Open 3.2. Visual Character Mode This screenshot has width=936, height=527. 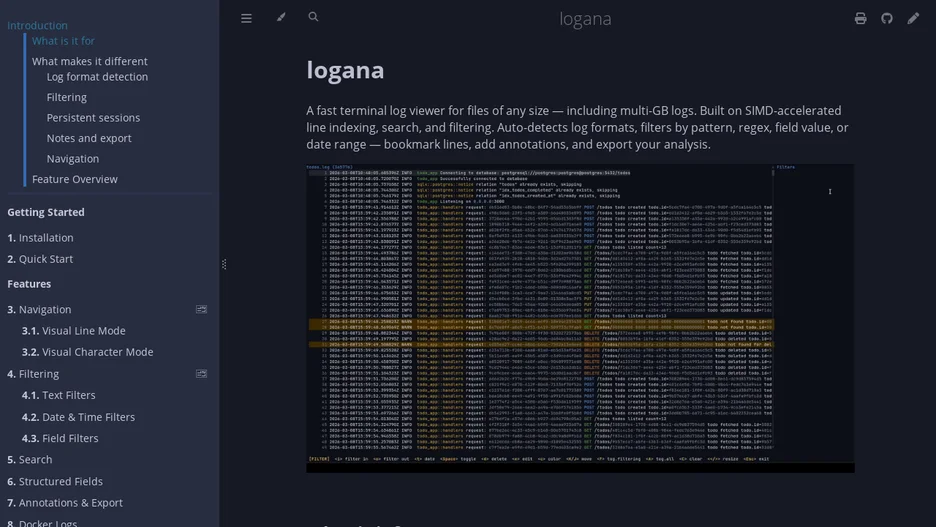click(x=87, y=352)
